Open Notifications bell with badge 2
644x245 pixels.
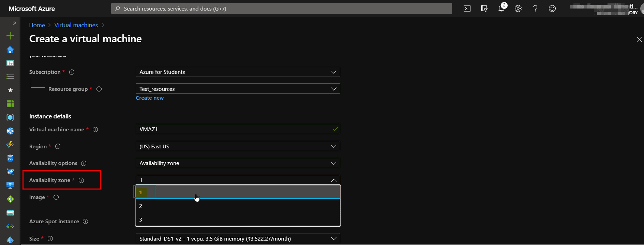tap(501, 9)
